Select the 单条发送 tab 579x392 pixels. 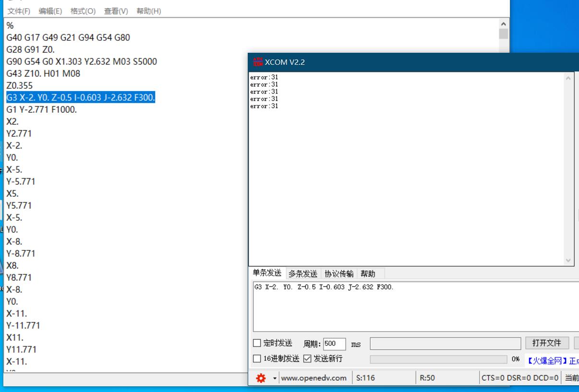click(267, 273)
